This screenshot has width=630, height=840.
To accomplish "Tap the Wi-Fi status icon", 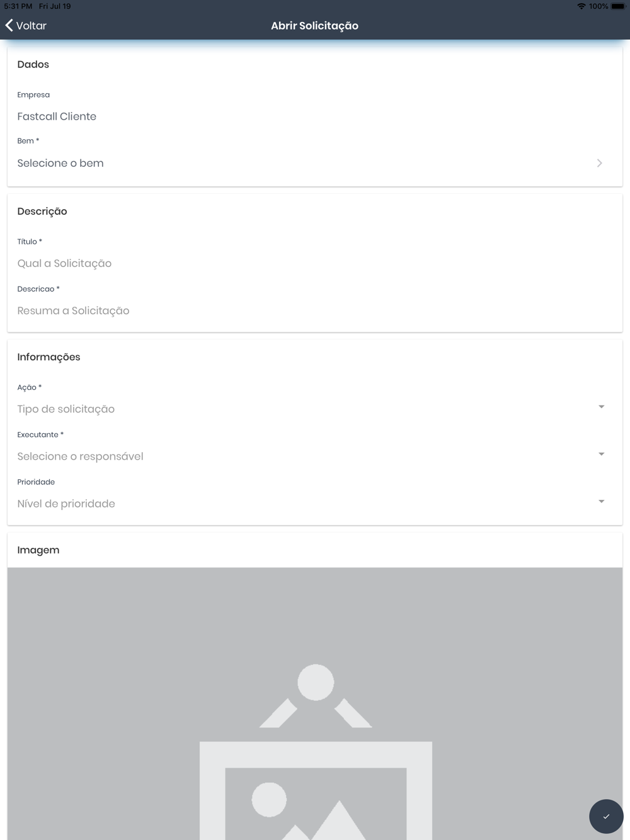I will tap(581, 6).
